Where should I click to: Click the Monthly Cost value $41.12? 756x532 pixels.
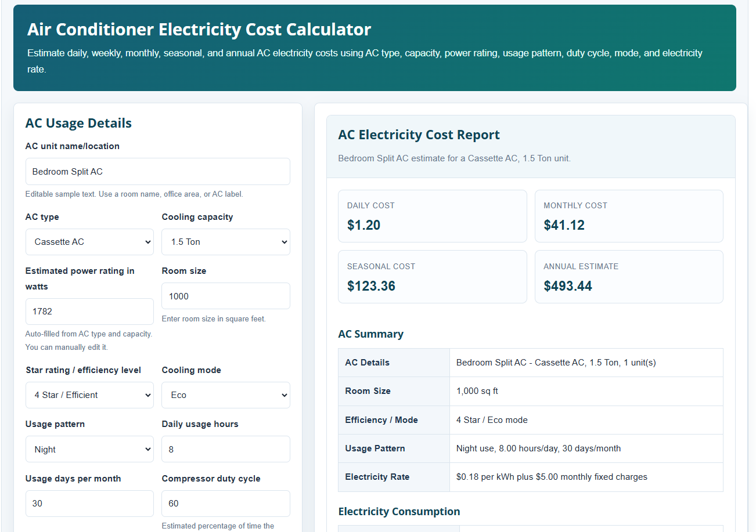click(x=564, y=225)
